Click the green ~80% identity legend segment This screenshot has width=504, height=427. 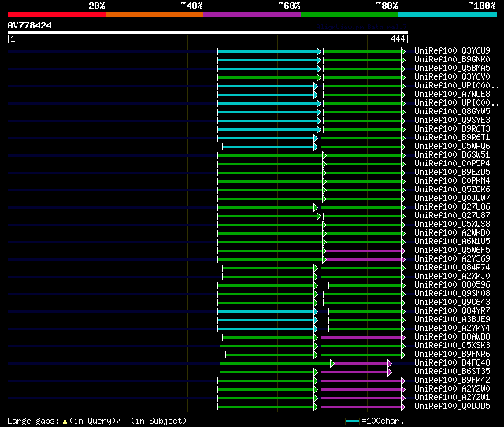(x=350, y=14)
